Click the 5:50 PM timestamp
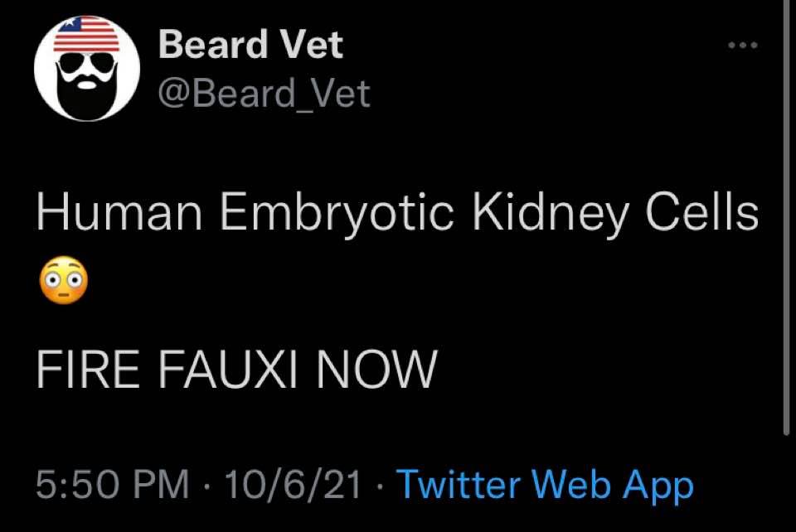 [x=113, y=484]
